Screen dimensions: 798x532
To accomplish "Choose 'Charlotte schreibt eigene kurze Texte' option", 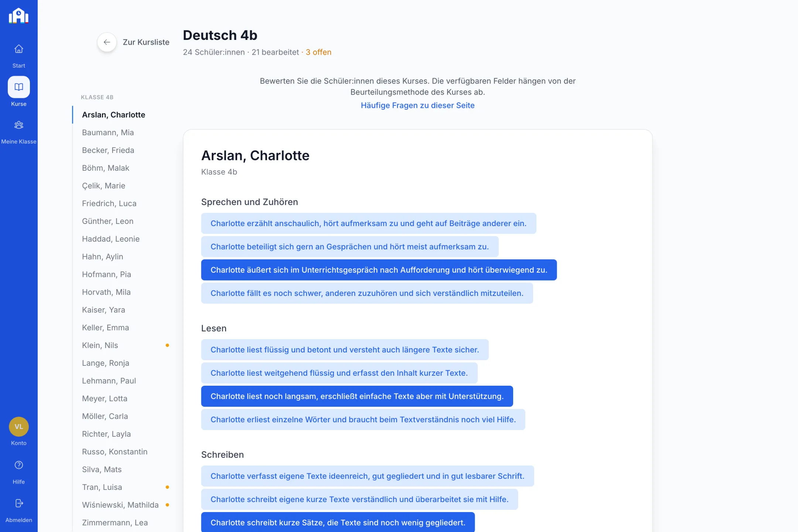I will click(x=359, y=499).
